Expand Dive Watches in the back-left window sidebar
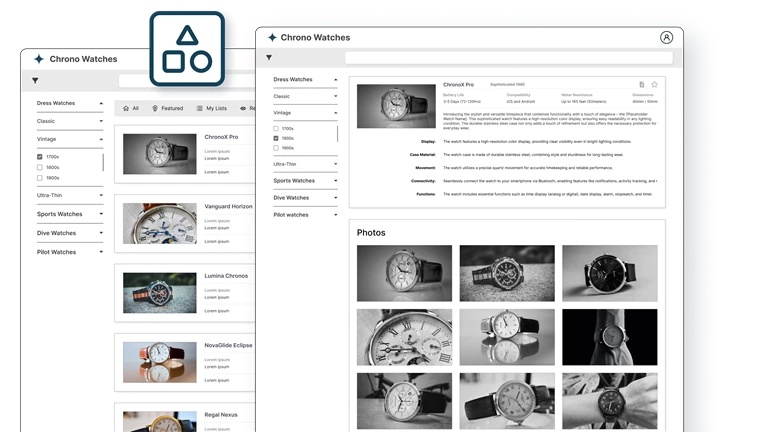The height and width of the screenshot is (432, 768). point(101,233)
